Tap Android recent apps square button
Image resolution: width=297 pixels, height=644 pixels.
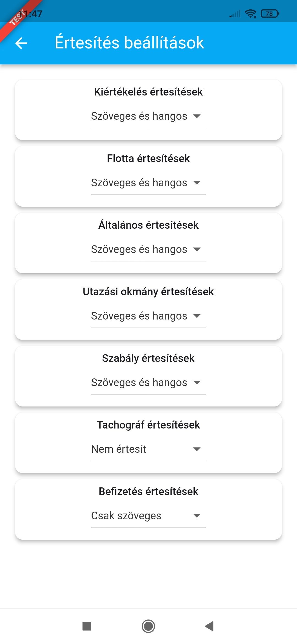point(87,626)
